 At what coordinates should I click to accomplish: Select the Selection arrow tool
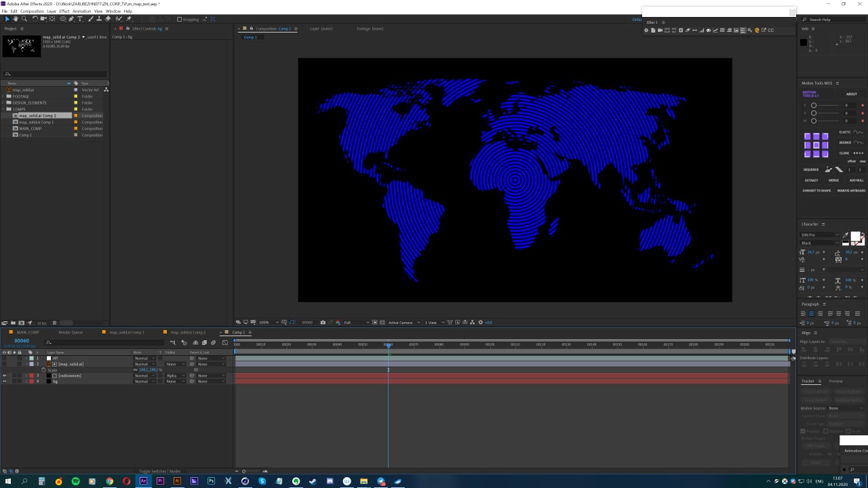tap(7, 19)
